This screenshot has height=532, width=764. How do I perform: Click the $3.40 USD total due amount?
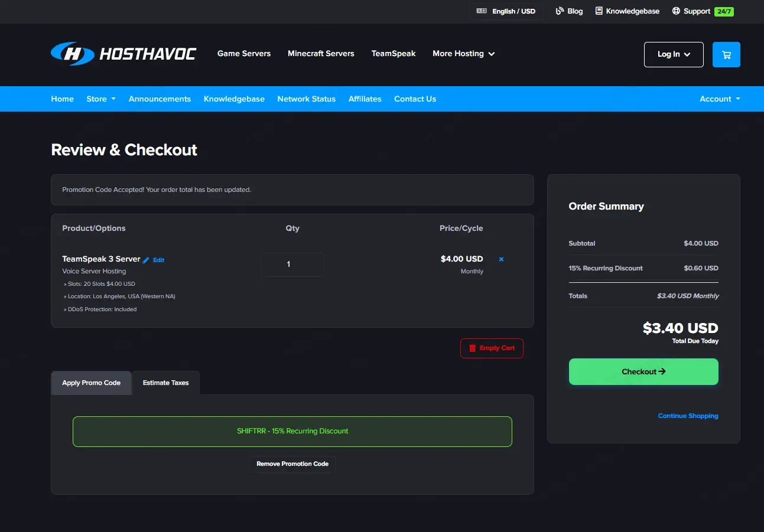click(681, 328)
